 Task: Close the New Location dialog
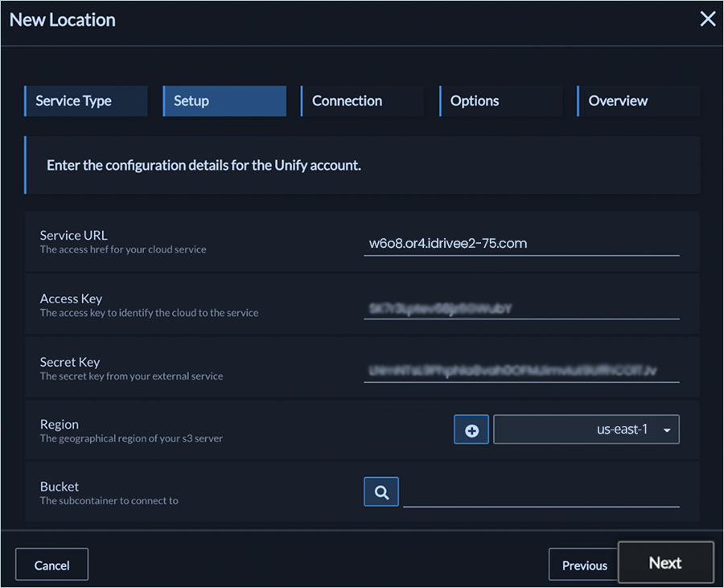click(707, 19)
